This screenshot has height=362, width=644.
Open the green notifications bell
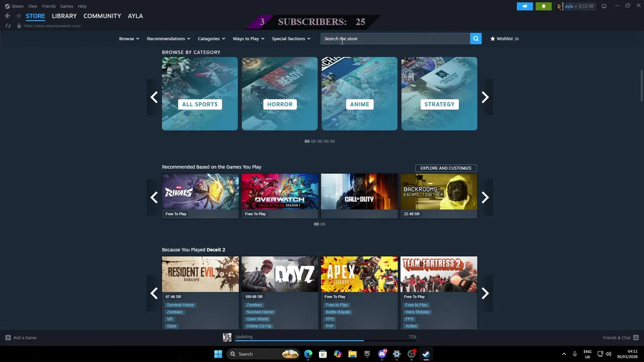[543, 6]
